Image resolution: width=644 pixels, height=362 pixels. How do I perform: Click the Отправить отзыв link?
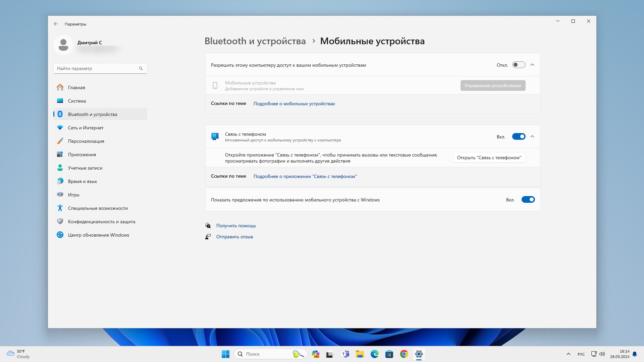[x=234, y=237]
